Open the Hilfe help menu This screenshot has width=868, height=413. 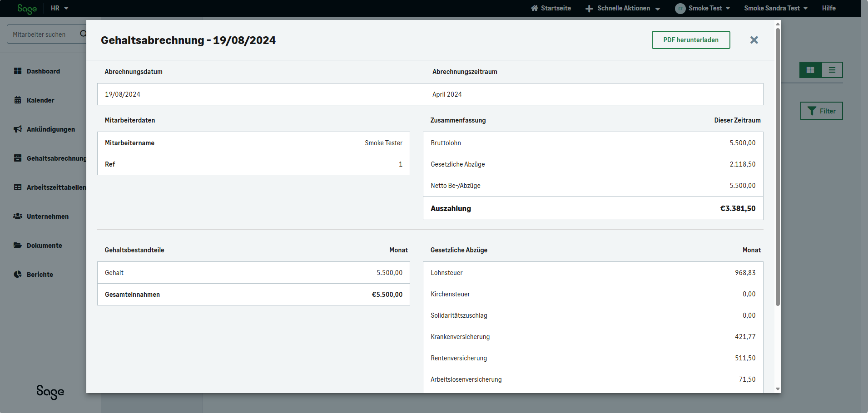click(x=828, y=8)
